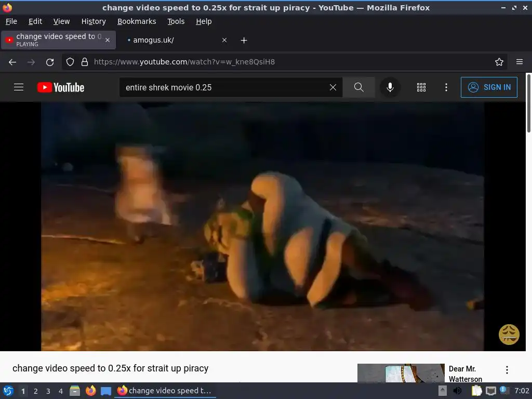Run the YouTube search magnifier button
The height and width of the screenshot is (399, 532).
[x=358, y=87]
